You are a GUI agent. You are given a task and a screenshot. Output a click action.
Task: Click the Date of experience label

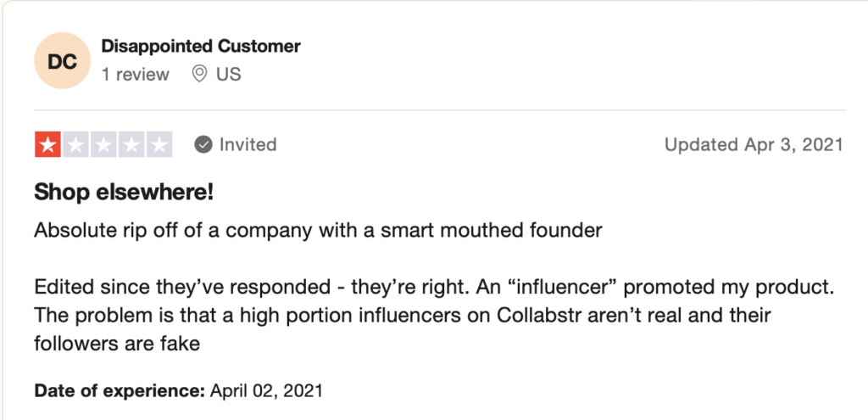coord(120,391)
